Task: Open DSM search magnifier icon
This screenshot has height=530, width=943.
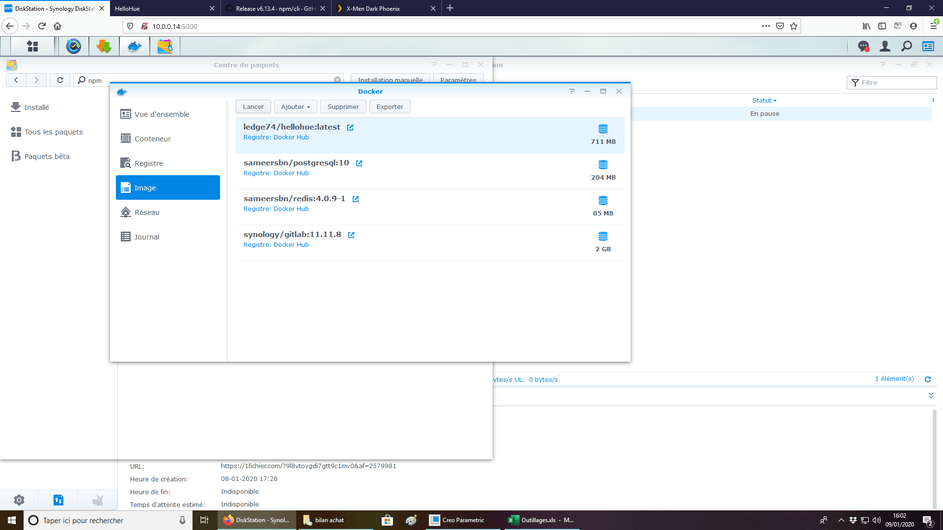Action: coord(906,46)
